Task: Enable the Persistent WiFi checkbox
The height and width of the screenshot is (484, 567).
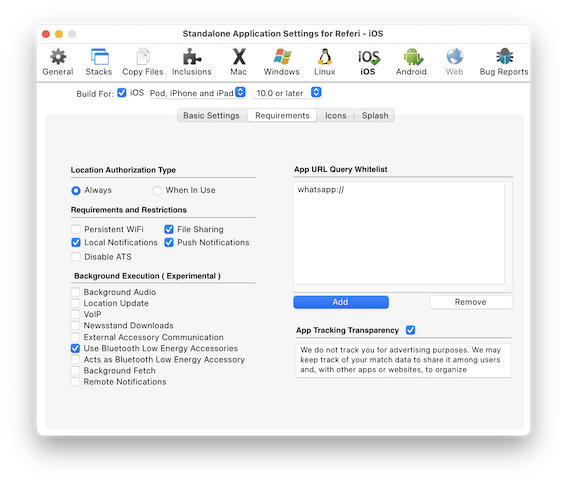Action: coord(76,229)
